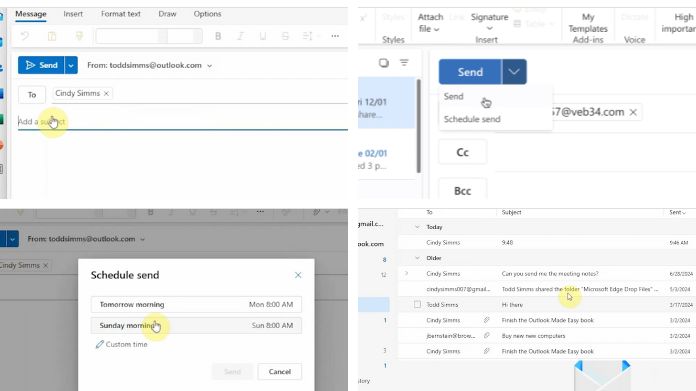Sort by the Sent column header
Viewport: 696px width, 391px height.
(677, 213)
